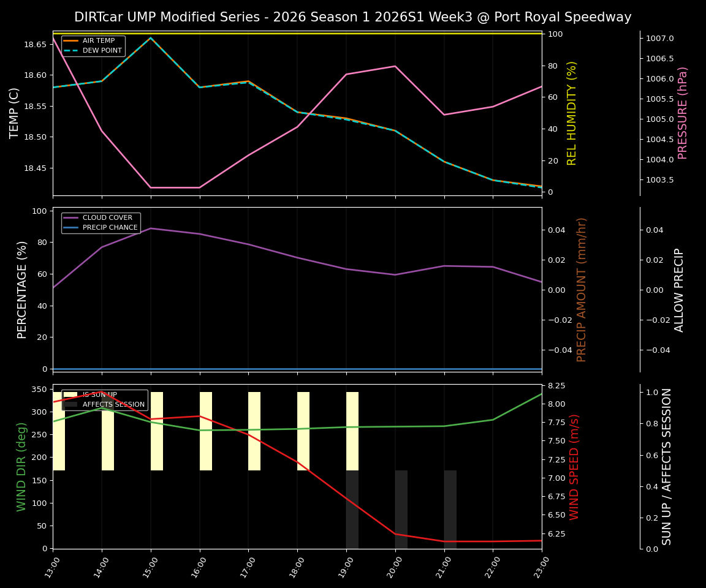706x588 pixels.
Task: Expand the middle panel legend box
Action: pos(101,222)
